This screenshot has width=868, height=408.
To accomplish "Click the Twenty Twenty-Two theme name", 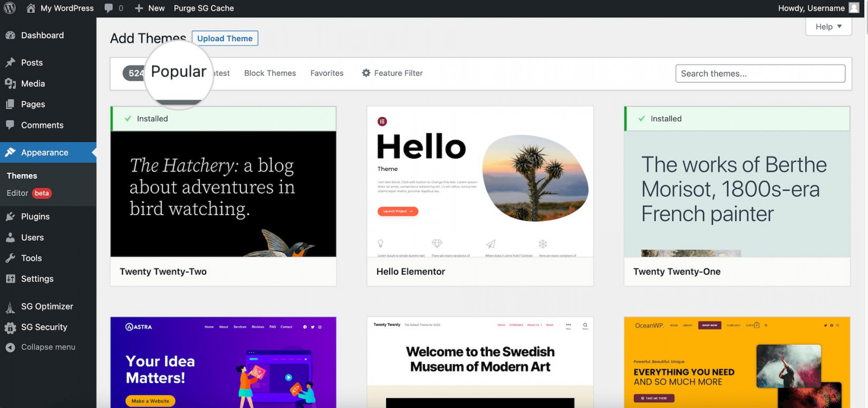I will (x=163, y=271).
